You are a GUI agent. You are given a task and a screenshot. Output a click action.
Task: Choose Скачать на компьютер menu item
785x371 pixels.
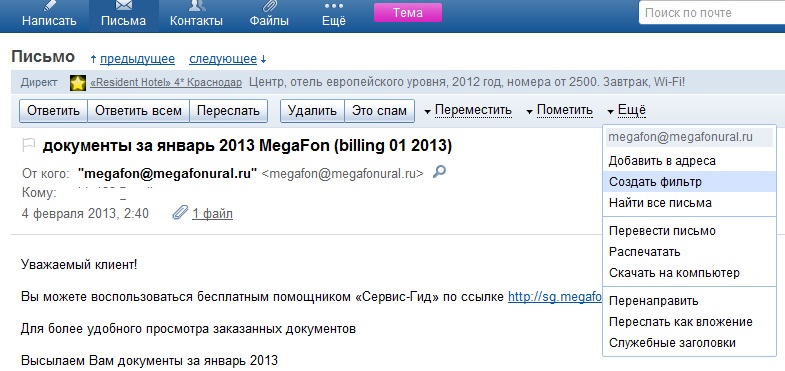pyautogui.click(x=690, y=273)
